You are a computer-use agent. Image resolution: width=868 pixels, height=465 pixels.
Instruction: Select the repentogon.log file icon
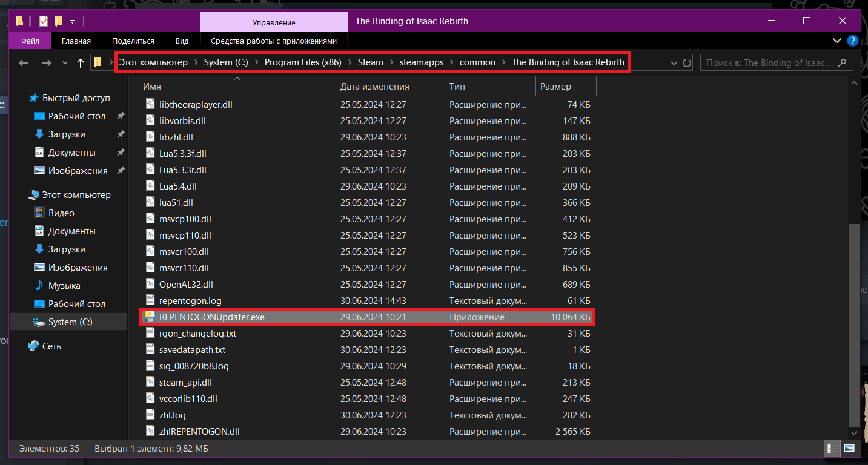point(150,300)
